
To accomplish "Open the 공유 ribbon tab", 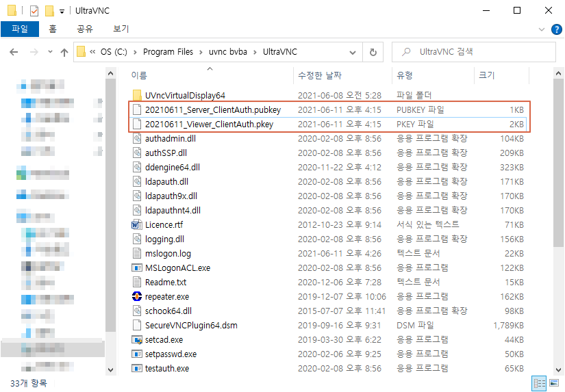I will 85,29.
